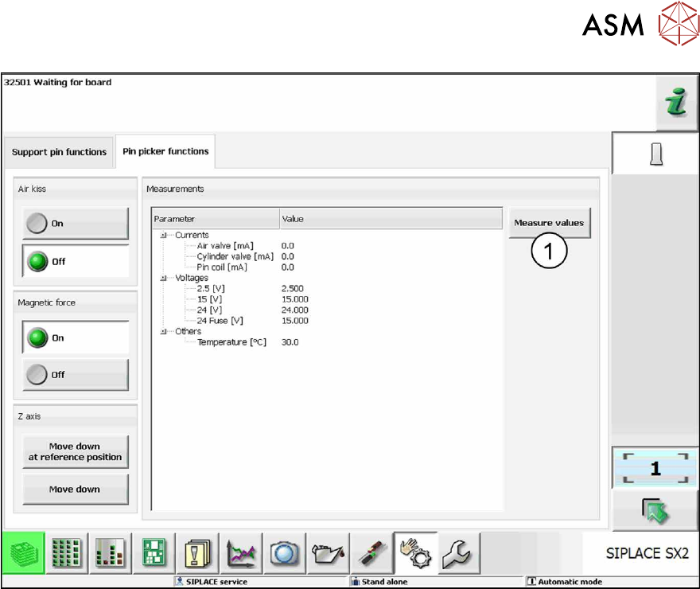Set Magnetic force to Off
The width and height of the screenshot is (700, 589).
coord(75,374)
